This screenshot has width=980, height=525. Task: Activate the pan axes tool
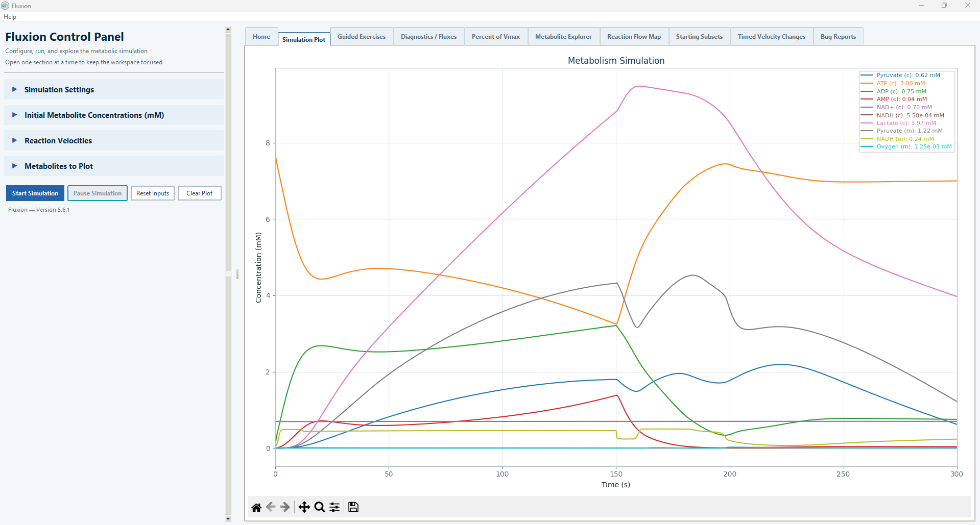click(x=304, y=507)
